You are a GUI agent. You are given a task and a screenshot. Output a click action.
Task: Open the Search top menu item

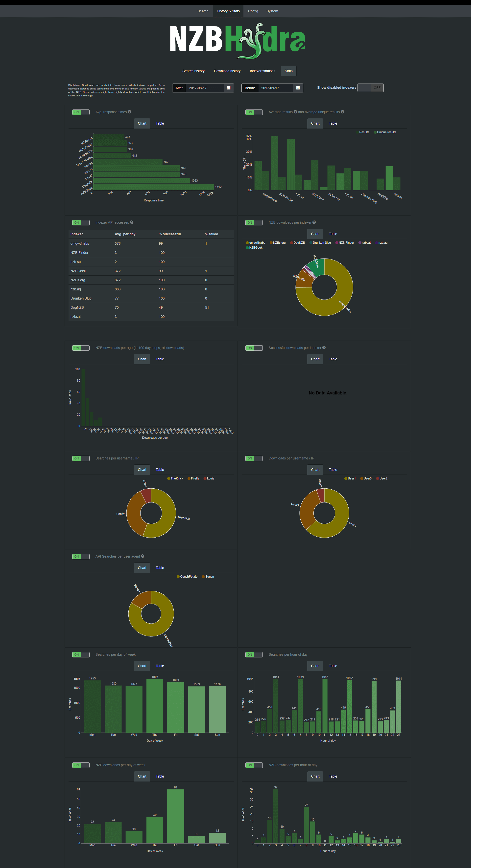pos(203,11)
